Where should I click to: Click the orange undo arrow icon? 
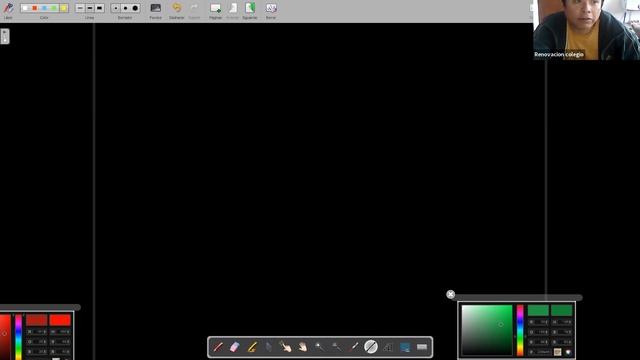(x=176, y=8)
